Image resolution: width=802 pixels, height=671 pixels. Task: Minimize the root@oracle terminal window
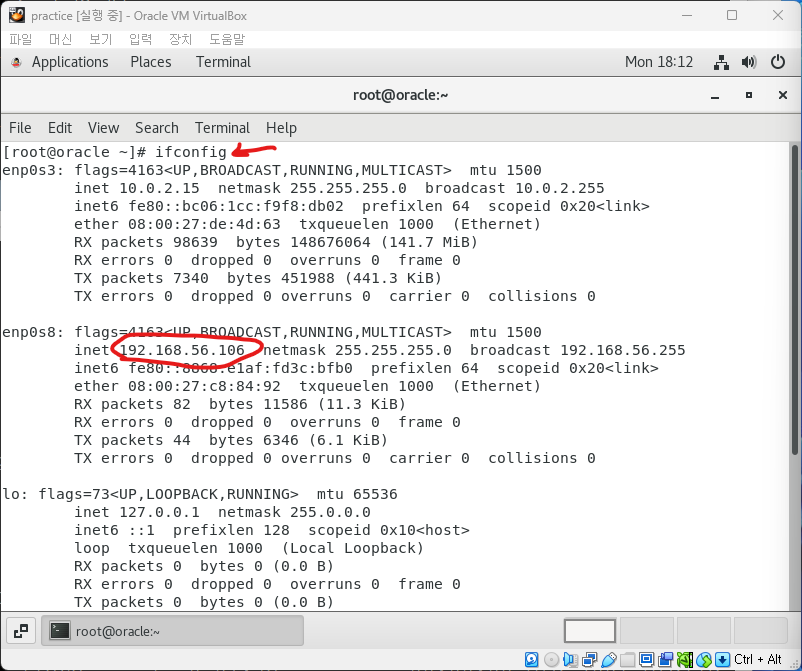coord(715,96)
